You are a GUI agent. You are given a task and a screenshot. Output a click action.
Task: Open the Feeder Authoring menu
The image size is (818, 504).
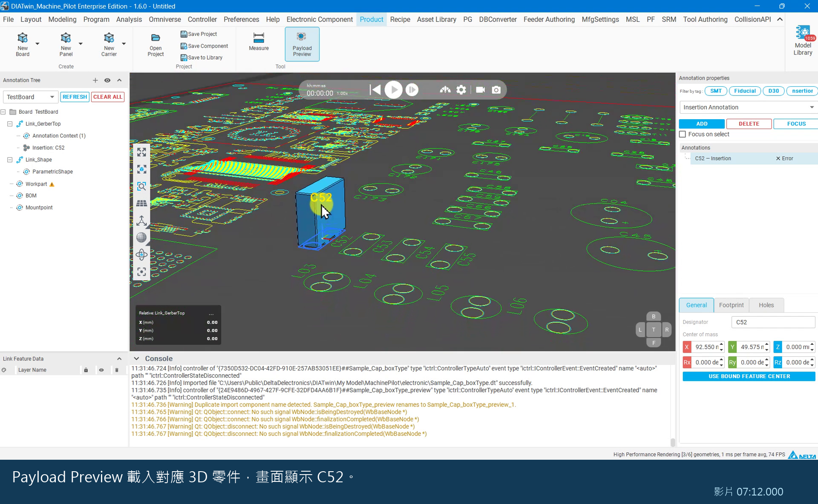click(x=549, y=20)
